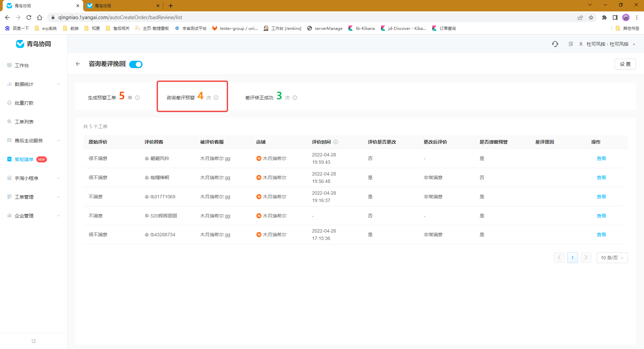This screenshot has height=349, width=644.
Task: View details for 咖喱棒啊 review row
Action: [601, 178]
